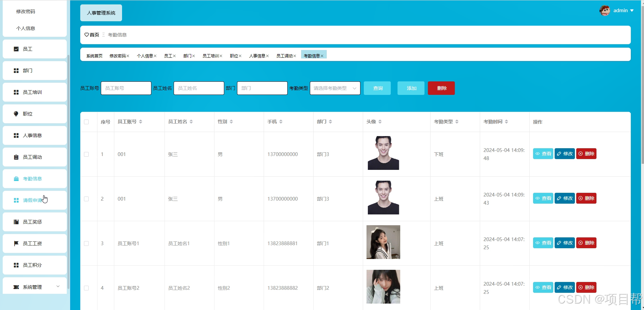
Task: Click the 人事管理系统 title button
Action: [x=101, y=13]
